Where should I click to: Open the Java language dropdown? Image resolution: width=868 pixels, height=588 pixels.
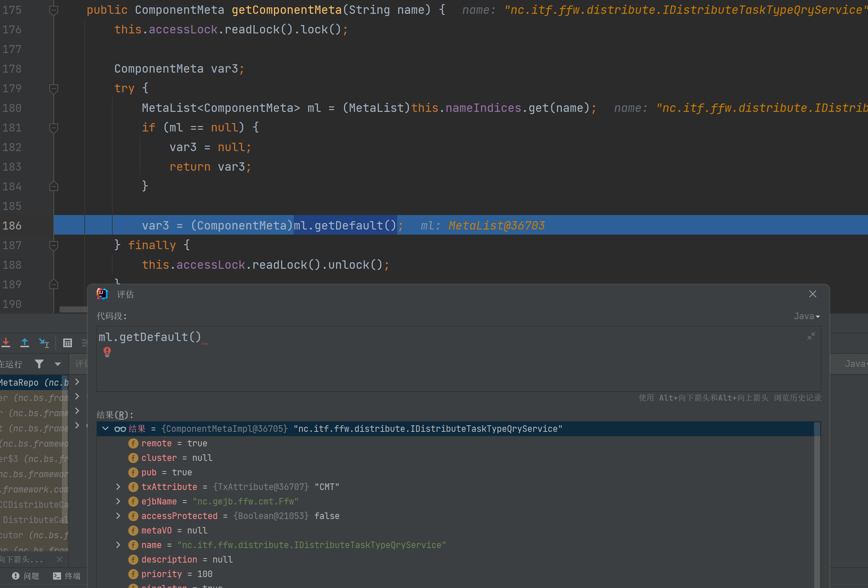click(x=806, y=316)
